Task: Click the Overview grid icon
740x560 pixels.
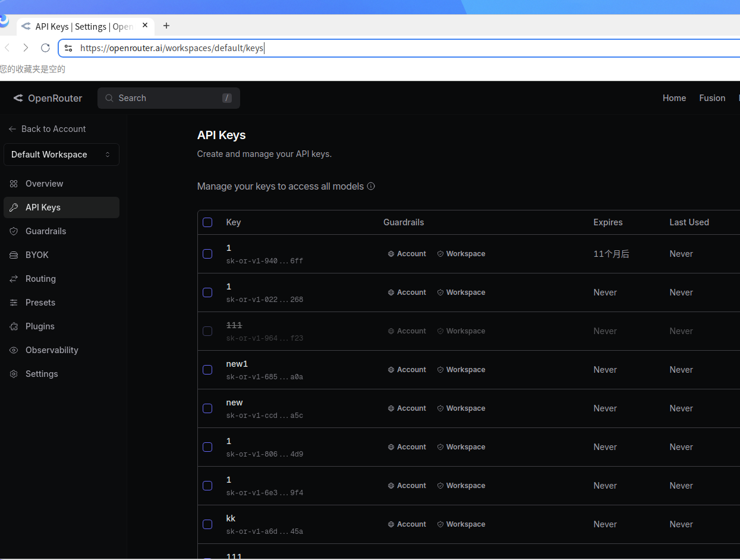Action: 14,184
